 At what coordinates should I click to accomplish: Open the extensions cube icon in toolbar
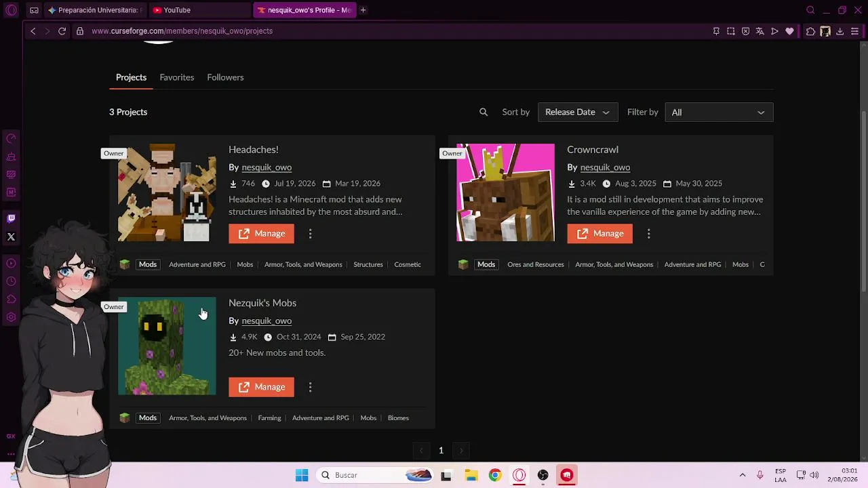810,31
